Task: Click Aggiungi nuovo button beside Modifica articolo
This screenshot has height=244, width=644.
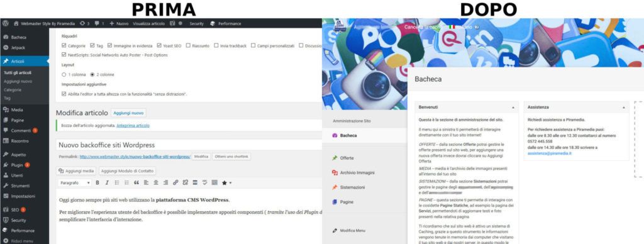Action: (x=128, y=113)
